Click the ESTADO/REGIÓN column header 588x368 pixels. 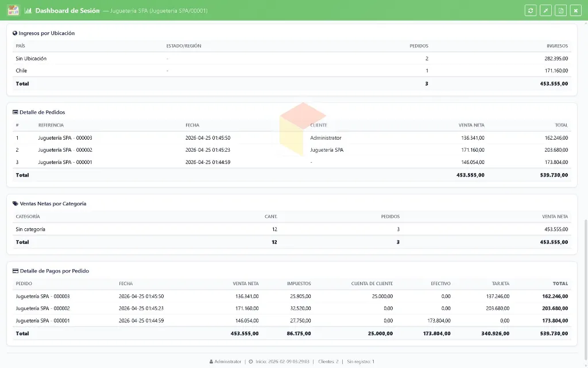tap(184, 46)
